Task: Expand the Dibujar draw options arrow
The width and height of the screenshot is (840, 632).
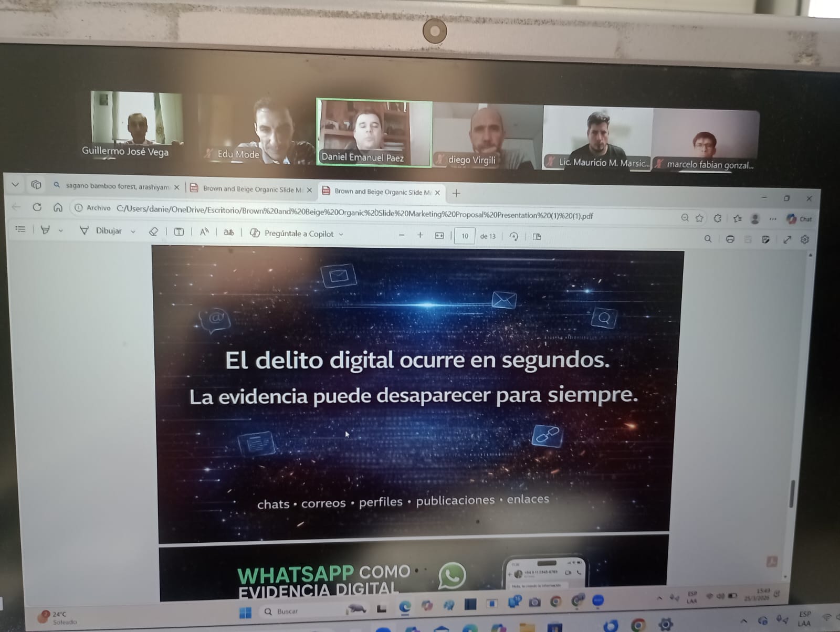Action: [x=133, y=231]
